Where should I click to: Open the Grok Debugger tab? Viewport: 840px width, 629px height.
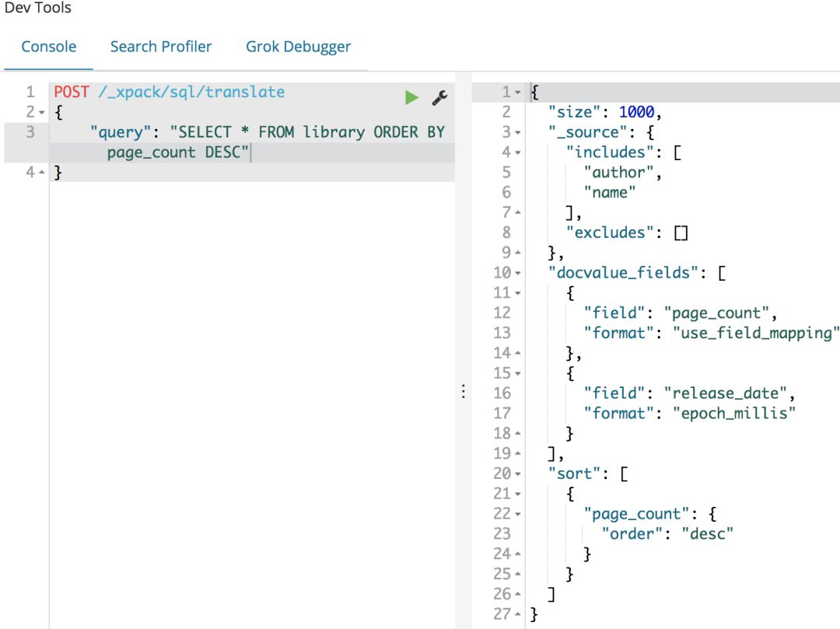298,47
